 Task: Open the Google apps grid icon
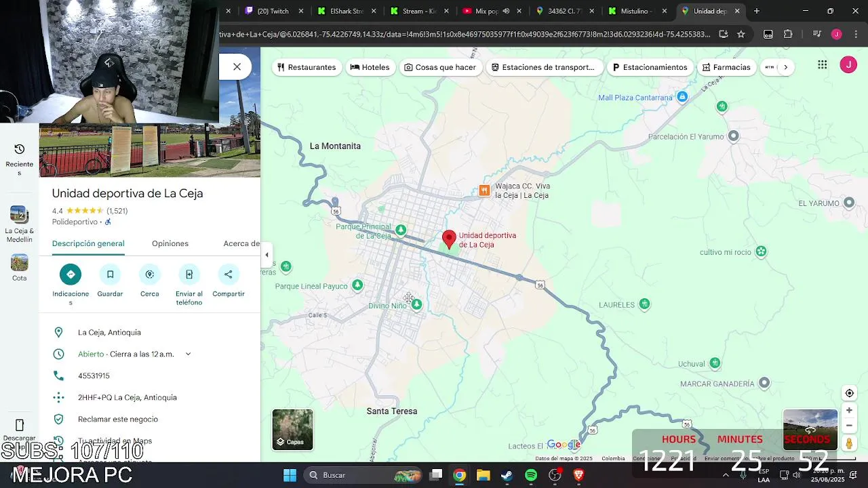pyautogui.click(x=822, y=64)
